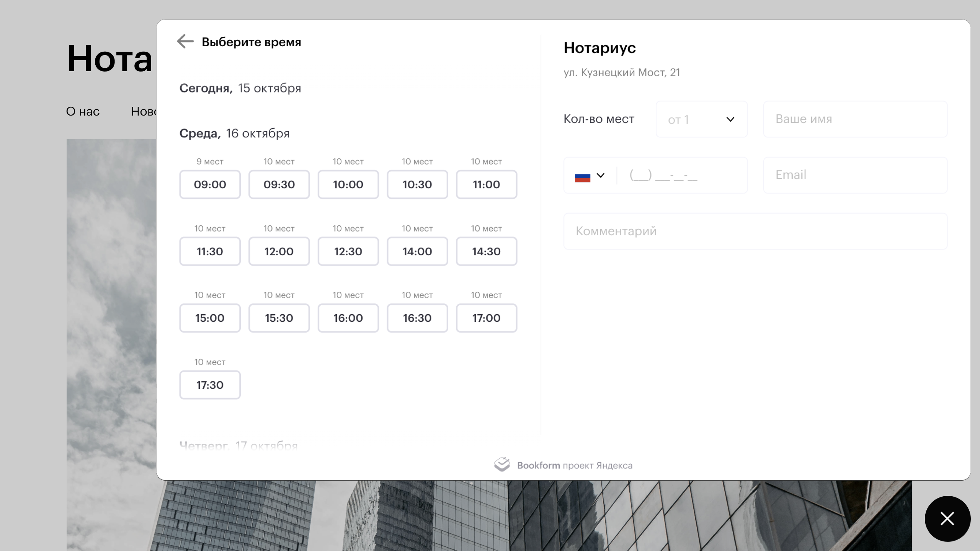Image resolution: width=980 pixels, height=551 pixels.
Task: Click the Сегодня, 15 октября heading
Action: (240, 88)
